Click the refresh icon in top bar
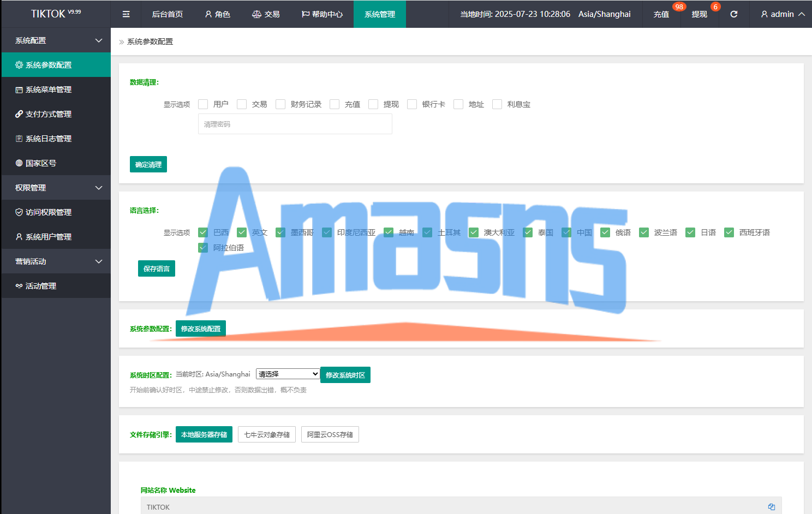This screenshot has width=812, height=514. tap(734, 14)
